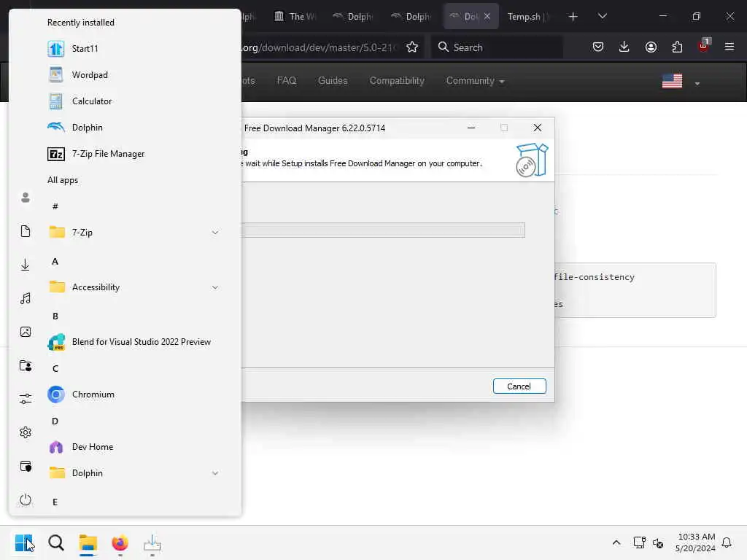Open taskbar Search magnifier
Screen dimensions: 747x560
[x=56, y=542]
